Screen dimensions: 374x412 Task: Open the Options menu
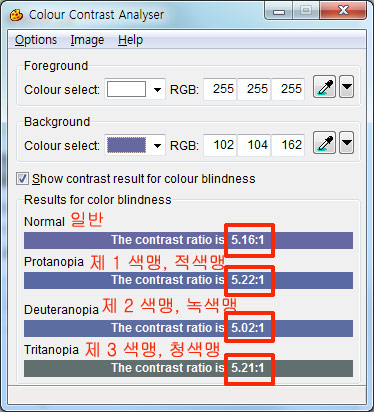tap(36, 40)
